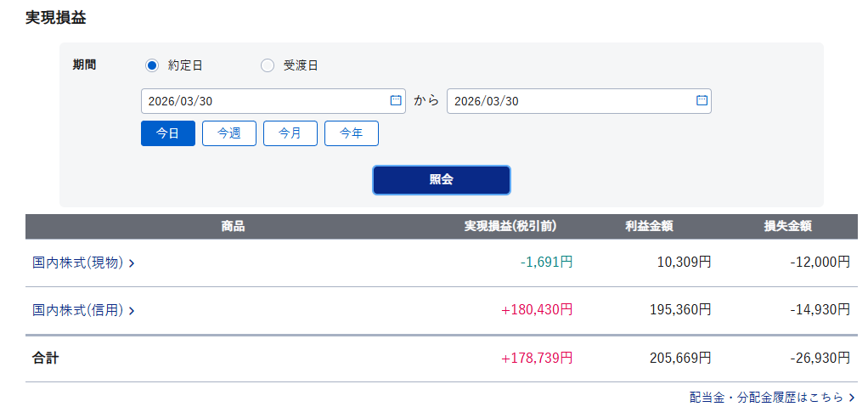Screen dimensions: 868x418
Task: Click the arrow after the 配当金・分配金履歴 link
Action: [852, 398]
